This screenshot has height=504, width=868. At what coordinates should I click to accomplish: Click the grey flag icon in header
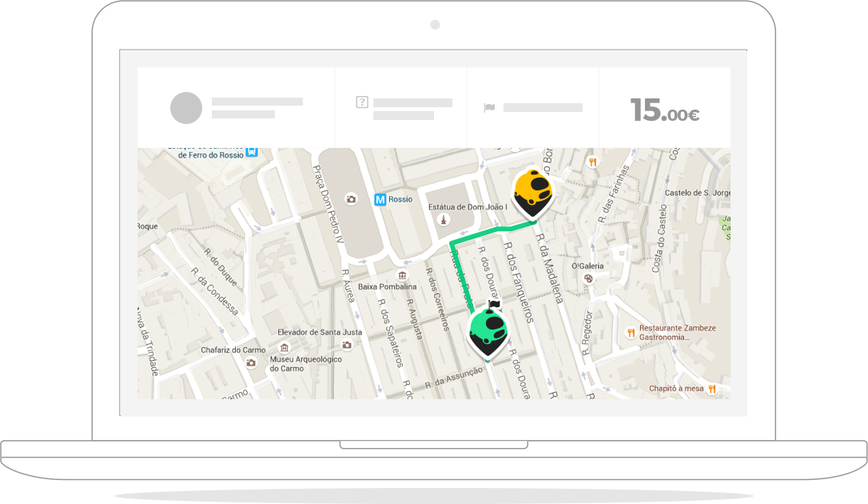489,108
